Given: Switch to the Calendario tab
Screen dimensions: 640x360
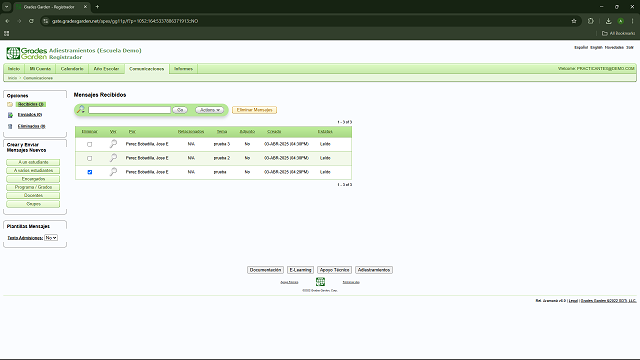Looking at the screenshot, I should point(72,69).
